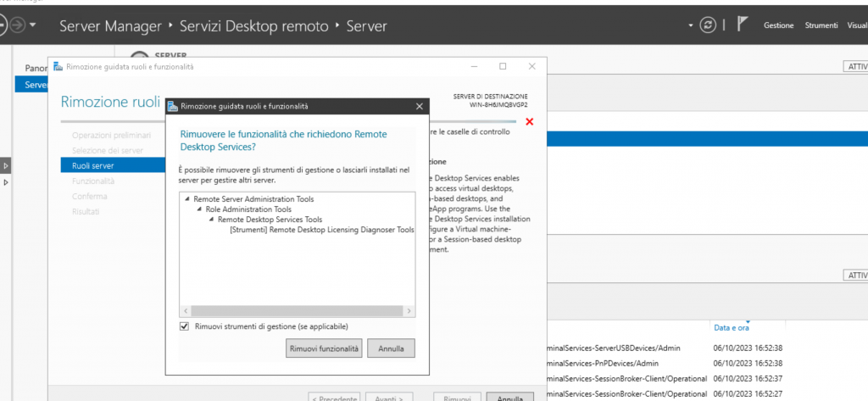Uncheck Rimuovi strumenti di gestione checkbox
Image resolution: width=868 pixels, height=401 pixels.
(185, 326)
